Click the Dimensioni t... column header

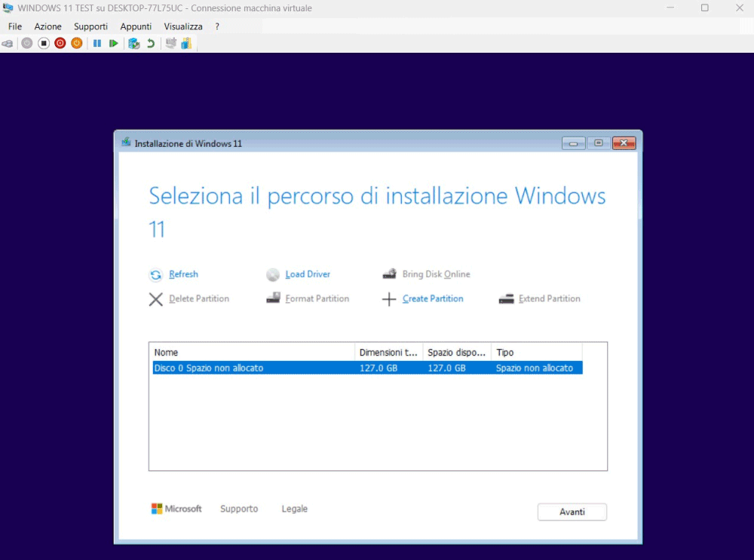pos(388,352)
